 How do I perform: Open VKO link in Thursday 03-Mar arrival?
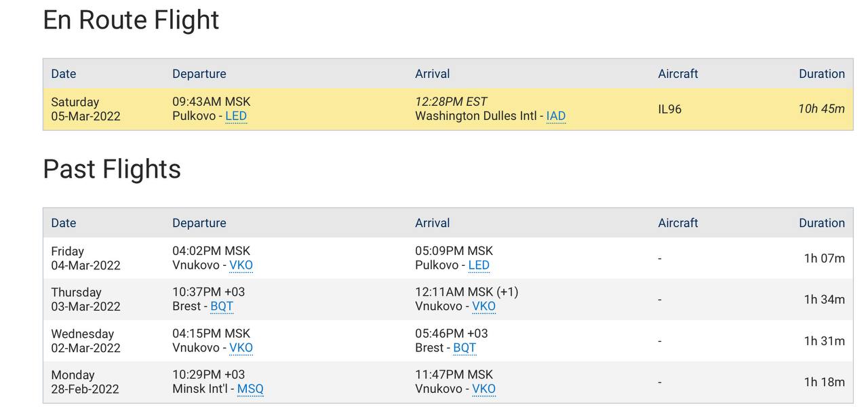[484, 307]
